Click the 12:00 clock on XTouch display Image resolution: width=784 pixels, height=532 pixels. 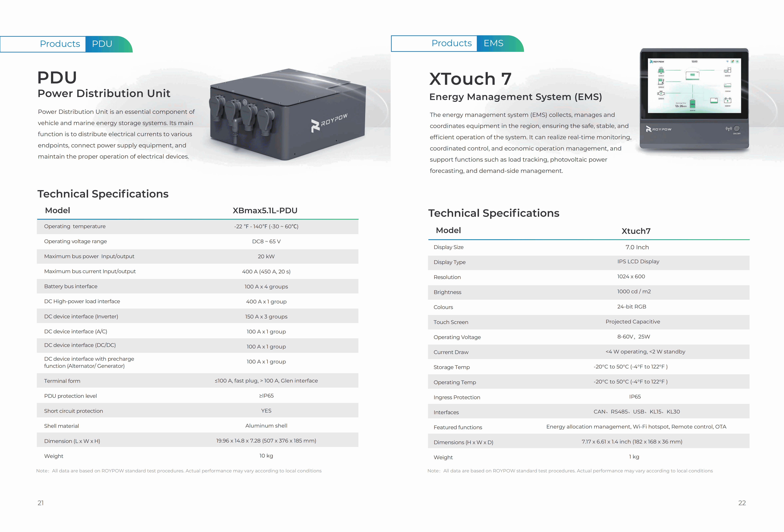coord(694,61)
